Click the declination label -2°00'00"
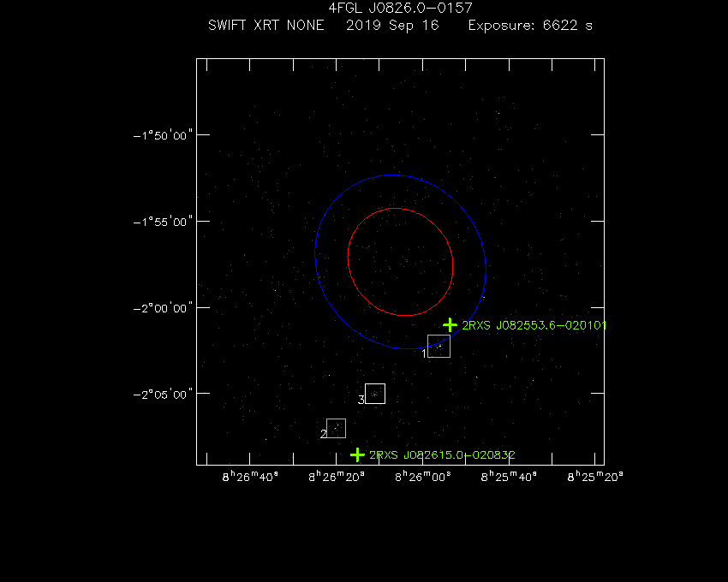 (x=163, y=308)
